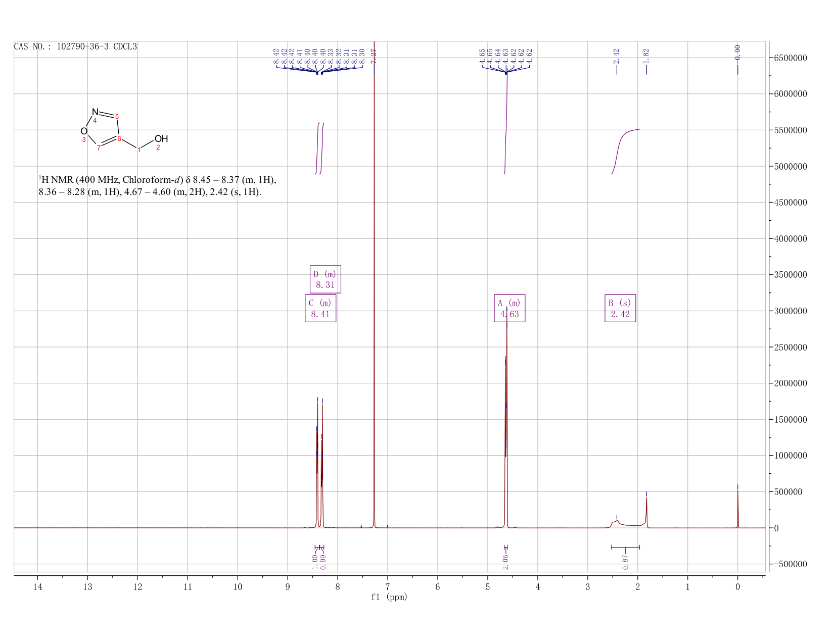Click the 7.27 chloroform peak label
The width and height of the screenshot is (834, 644).
pyautogui.click(x=374, y=56)
